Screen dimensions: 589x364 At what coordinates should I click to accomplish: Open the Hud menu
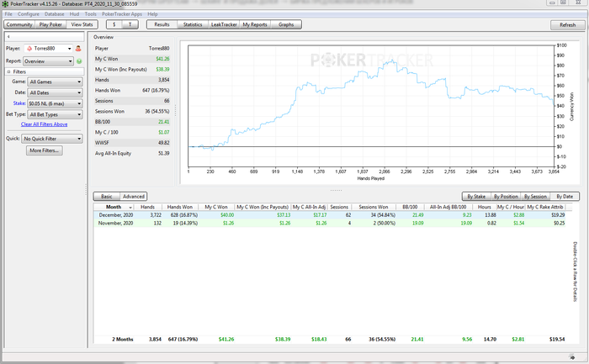(74, 14)
